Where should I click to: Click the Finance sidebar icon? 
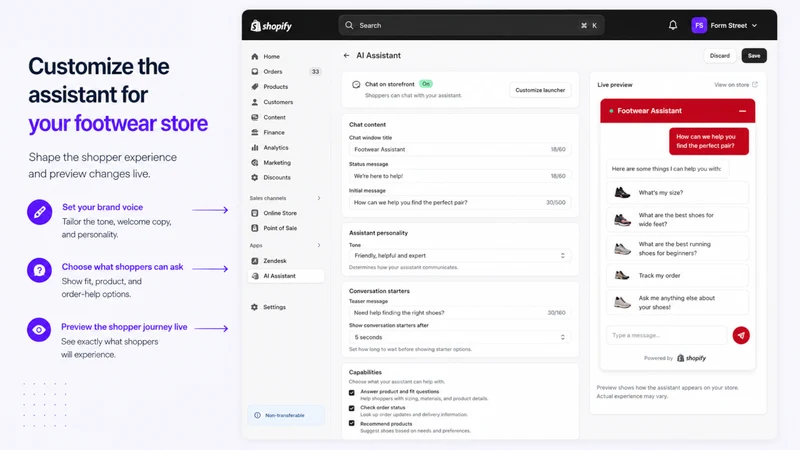pos(255,132)
